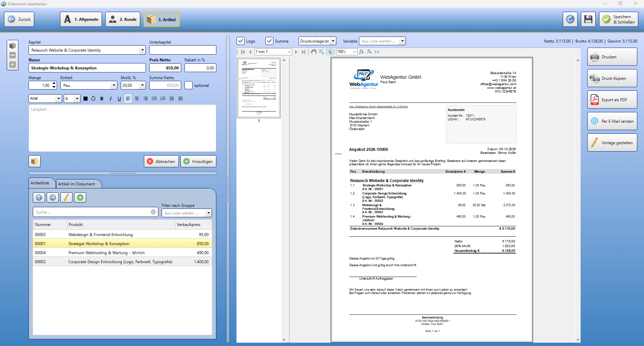Image resolution: width=644 pixels, height=346 pixels.
Task: Open the Kapitel dropdown
Action: click(x=143, y=50)
